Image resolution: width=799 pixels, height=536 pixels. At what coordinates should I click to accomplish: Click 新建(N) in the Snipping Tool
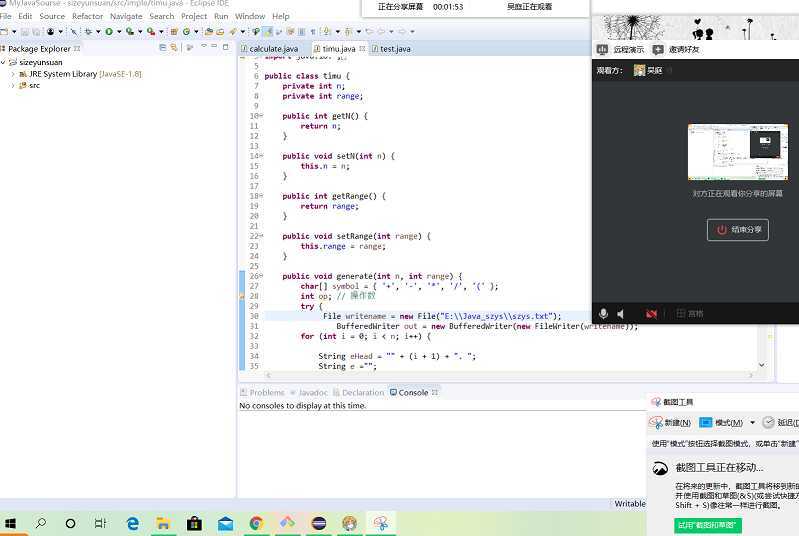pos(670,422)
